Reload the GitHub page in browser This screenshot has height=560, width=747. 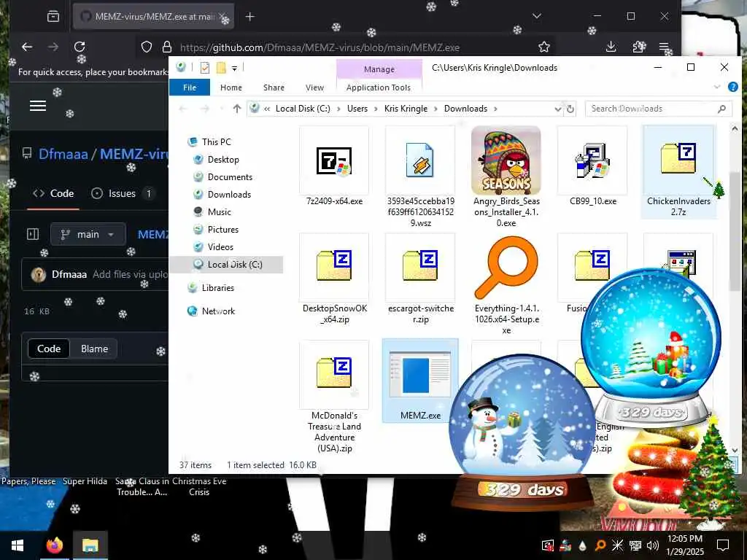pyautogui.click(x=80, y=47)
